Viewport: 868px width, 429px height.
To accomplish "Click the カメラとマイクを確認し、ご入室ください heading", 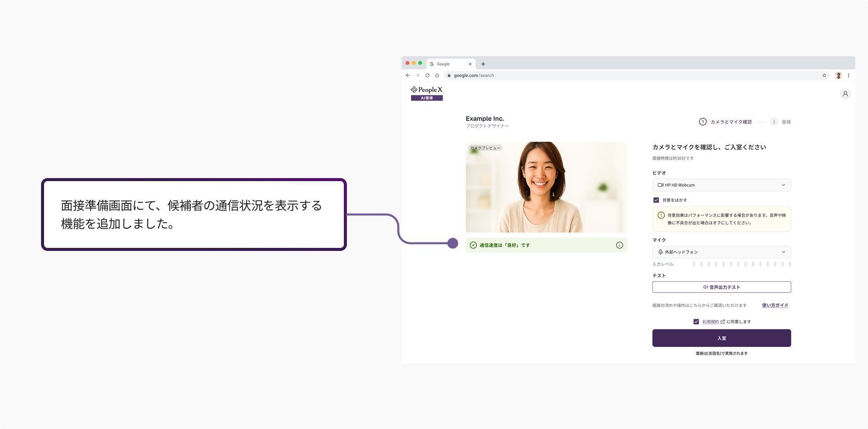I will 709,147.
